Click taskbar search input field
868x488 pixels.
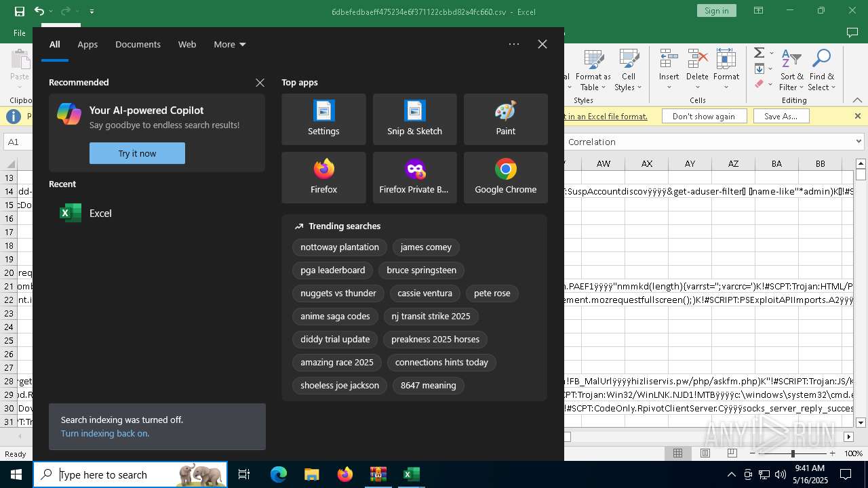[x=130, y=474]
